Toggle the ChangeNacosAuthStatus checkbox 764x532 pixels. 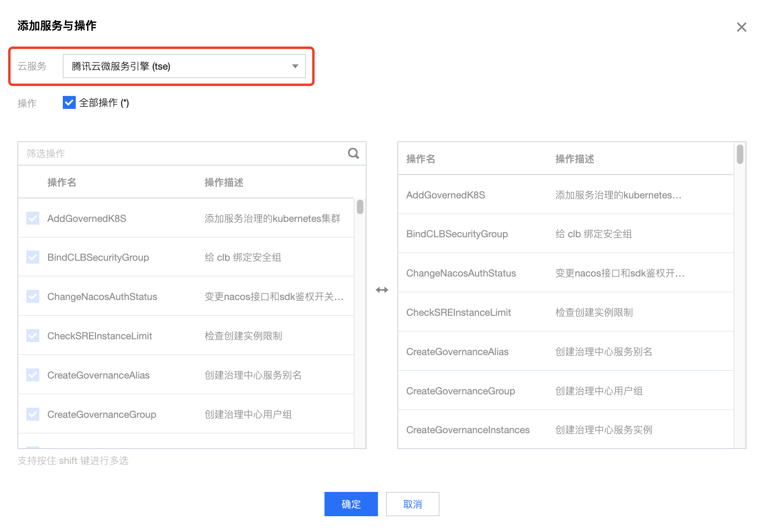[x=33, y=296]
